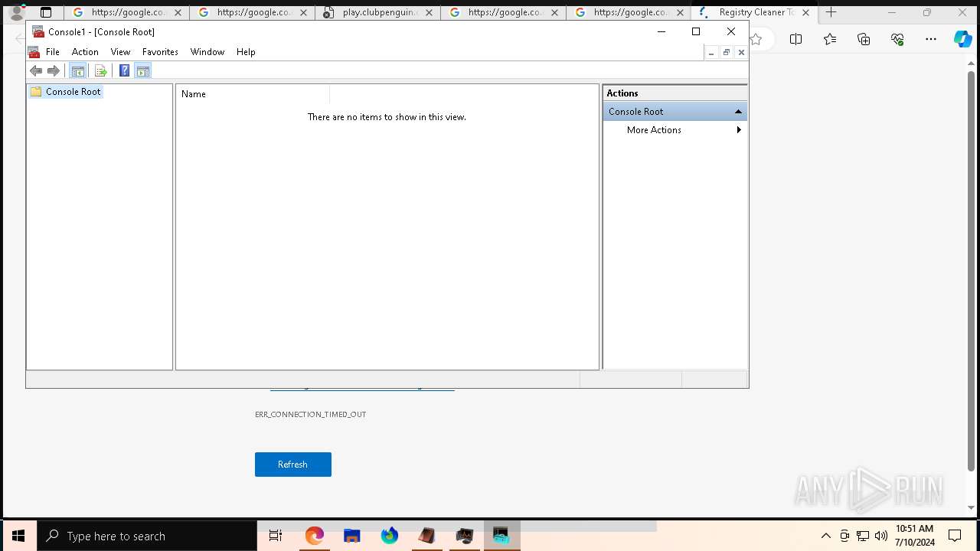Open Edge Favorites star icon
The height and width of the screenshot is (551, 980).
coord(830,39)
